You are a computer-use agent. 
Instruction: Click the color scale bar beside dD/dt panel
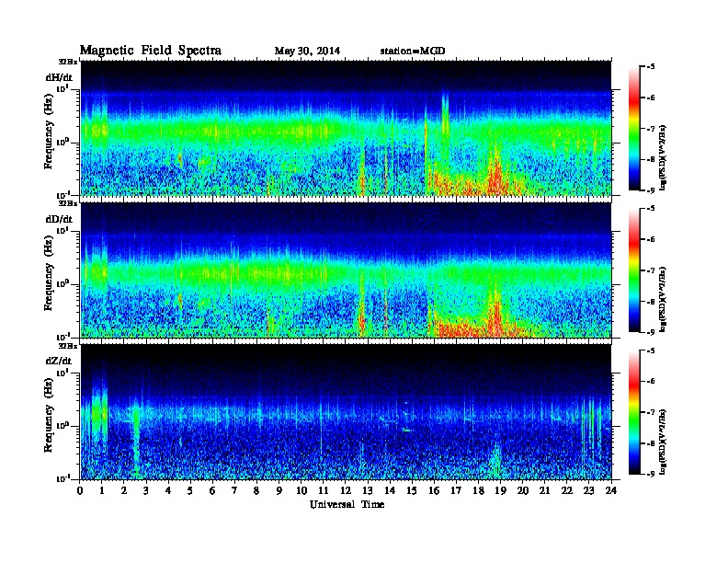(x=634, y=270)
